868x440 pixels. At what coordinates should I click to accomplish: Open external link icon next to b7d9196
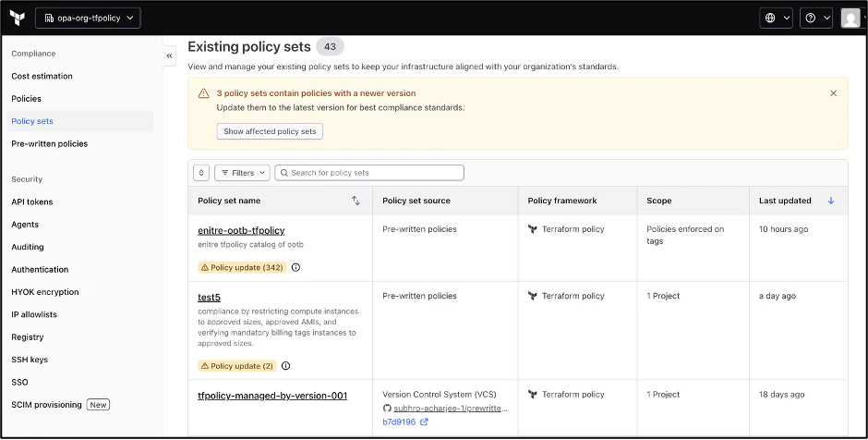pos(424,422)
